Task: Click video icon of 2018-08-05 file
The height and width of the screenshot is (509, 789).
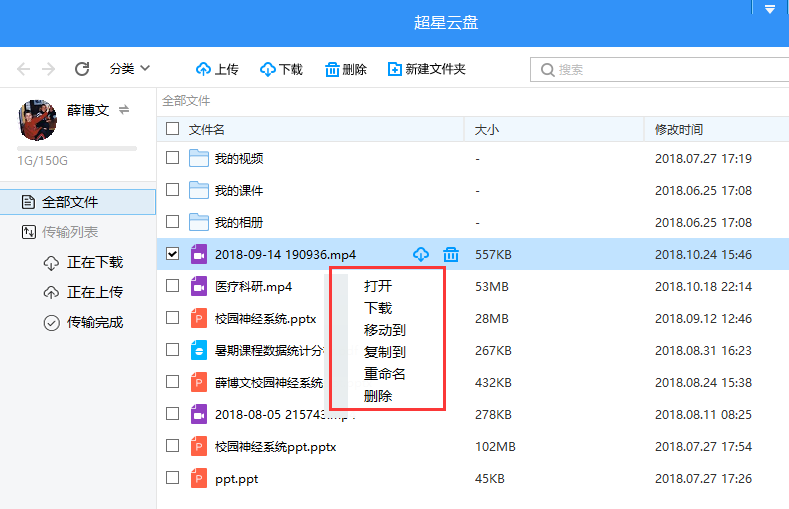Action: tap(199, 414)
